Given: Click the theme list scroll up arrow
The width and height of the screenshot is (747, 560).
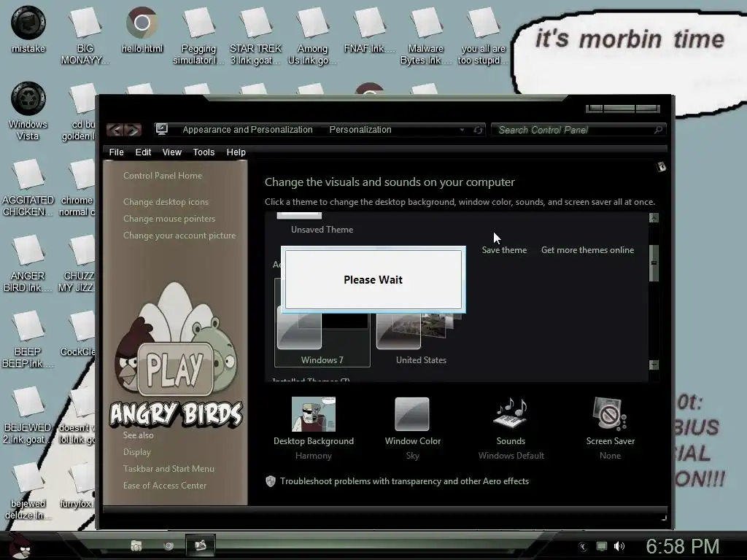Looking at the screenshot, I should click(654, 218).
